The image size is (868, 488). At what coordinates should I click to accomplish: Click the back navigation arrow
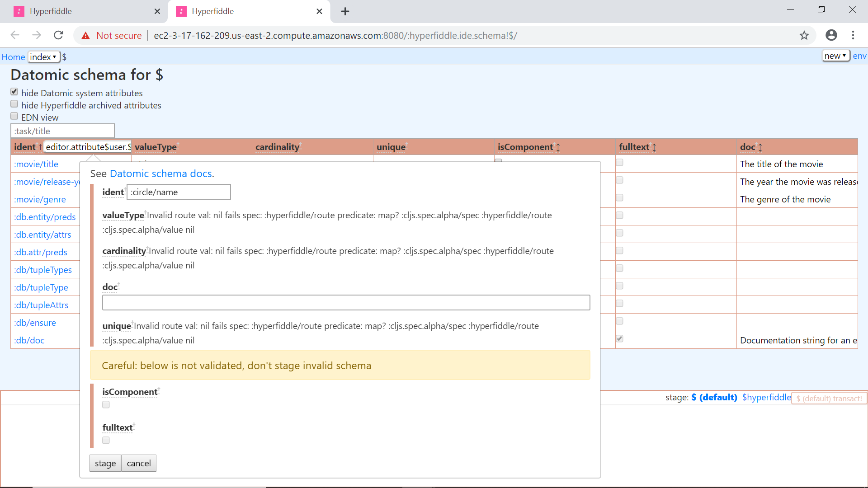pos(15,35)
